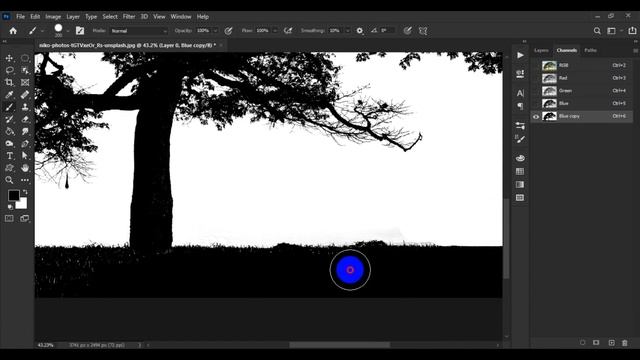
Task: Change screen mode button in toolbox
Action: pos(25,219)
